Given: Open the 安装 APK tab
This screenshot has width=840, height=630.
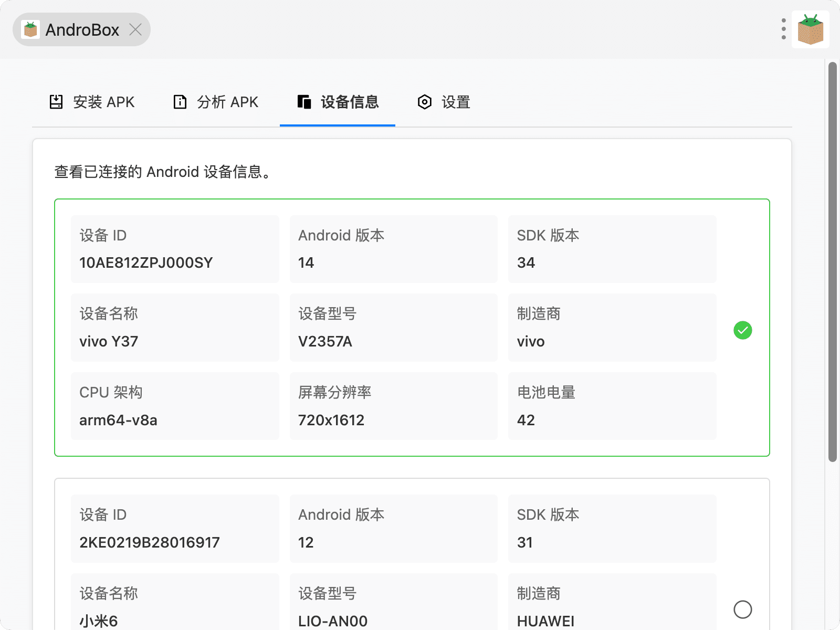Looking at the screenshot, I should tap(92, 102).
